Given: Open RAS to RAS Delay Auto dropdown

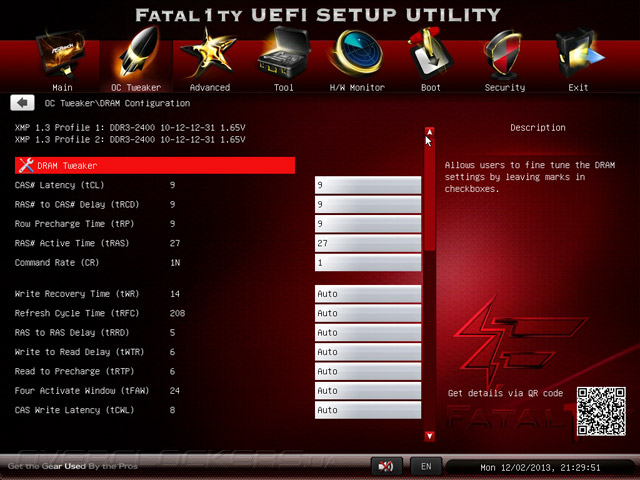Looking at the screenshot, I should (x=368, y=332).
